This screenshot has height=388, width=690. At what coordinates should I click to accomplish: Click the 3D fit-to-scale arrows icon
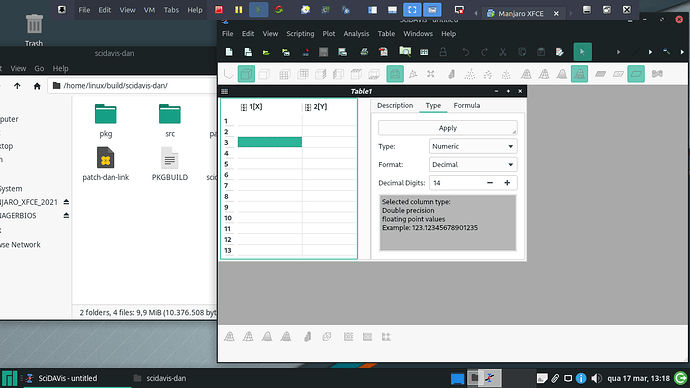[x=430, y=74]
